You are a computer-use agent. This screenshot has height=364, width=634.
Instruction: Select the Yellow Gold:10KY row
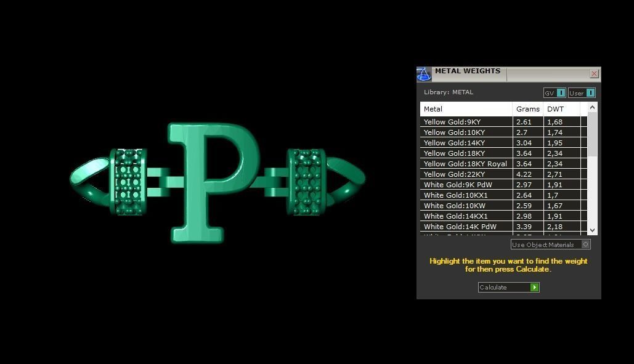tap(503, 132)
